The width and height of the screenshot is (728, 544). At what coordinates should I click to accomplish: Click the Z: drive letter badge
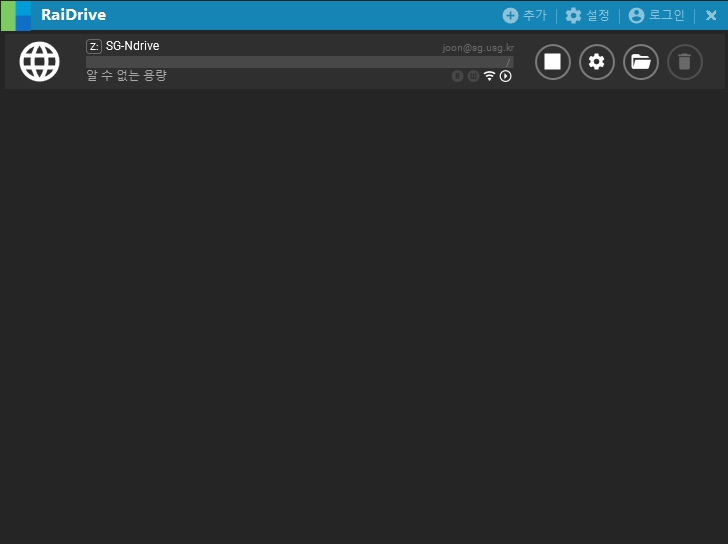(x=94, y=46)
